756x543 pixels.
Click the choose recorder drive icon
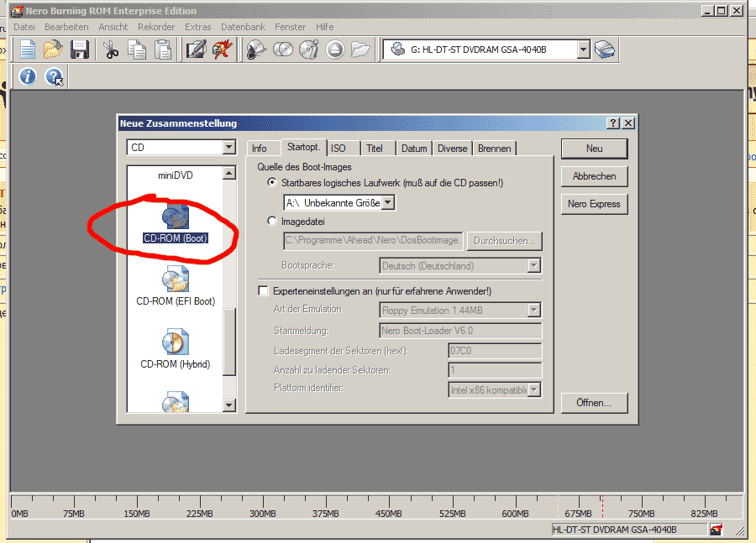coord(605,50)
